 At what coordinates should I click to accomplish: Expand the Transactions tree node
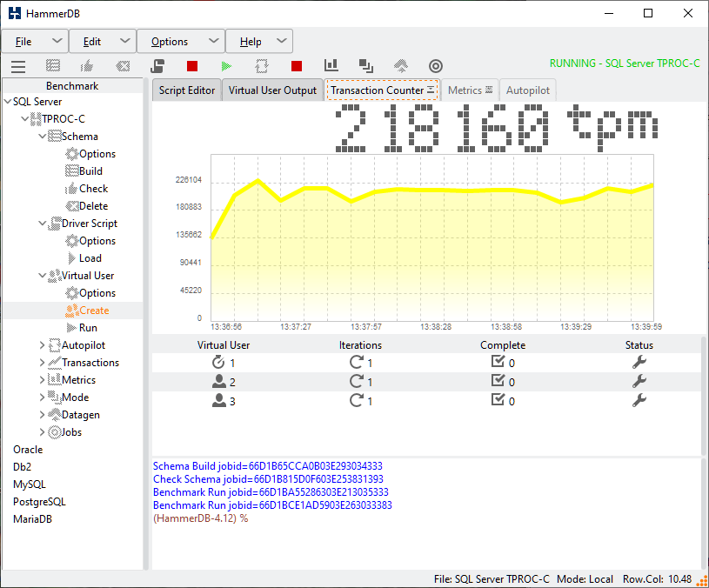(42, 363)
